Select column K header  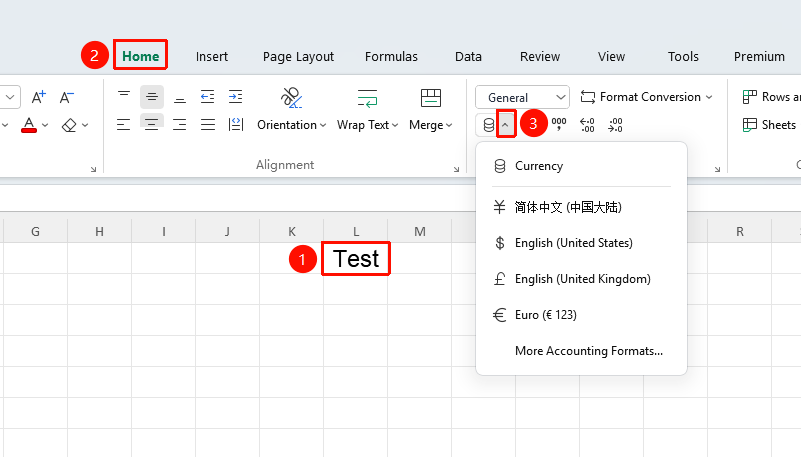292,231
